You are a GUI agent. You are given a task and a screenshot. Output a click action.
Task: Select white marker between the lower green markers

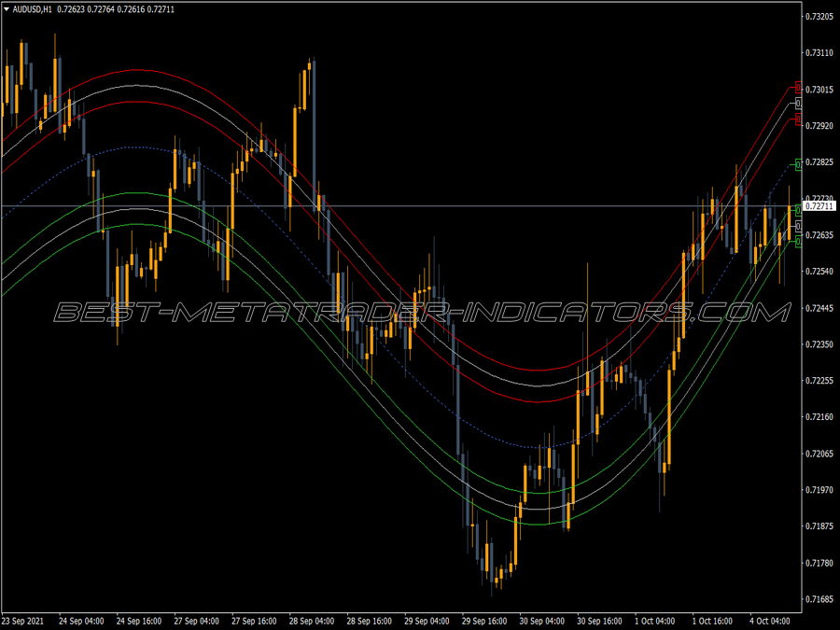point(798,227)
